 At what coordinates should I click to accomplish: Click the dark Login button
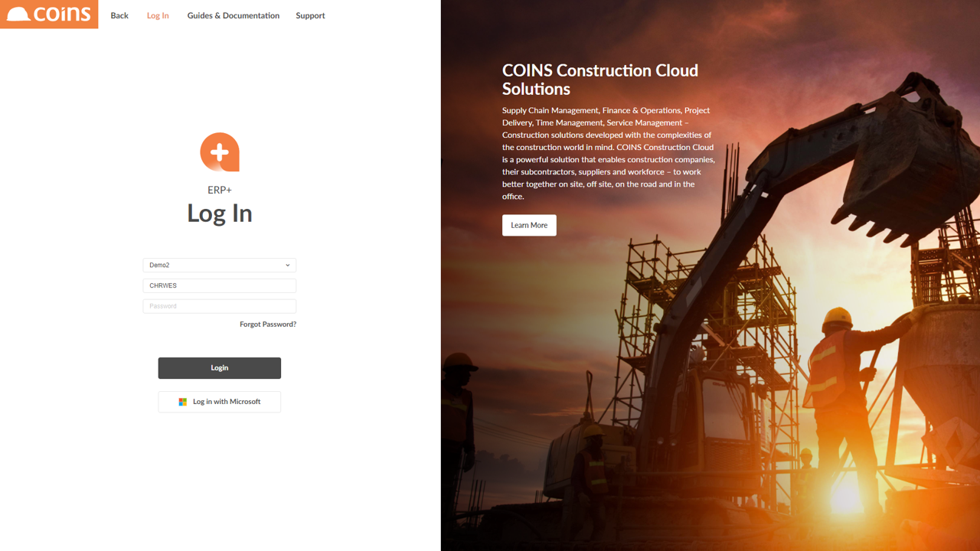220,368
